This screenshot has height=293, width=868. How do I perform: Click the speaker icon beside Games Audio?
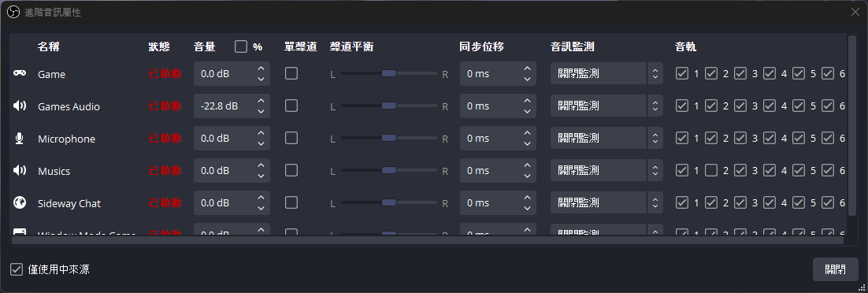[20, 106]
